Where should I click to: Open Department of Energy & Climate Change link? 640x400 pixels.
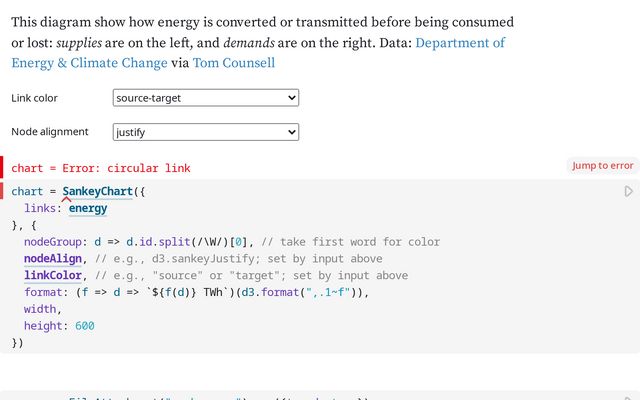click(x=460, y=44)
